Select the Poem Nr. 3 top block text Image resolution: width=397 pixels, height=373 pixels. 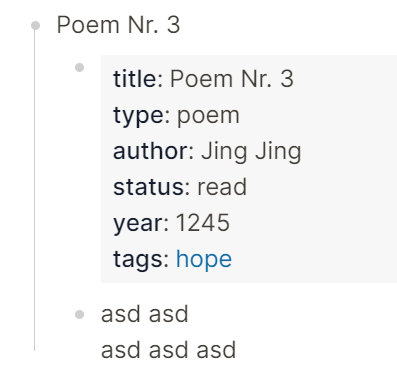click(118, 25)
